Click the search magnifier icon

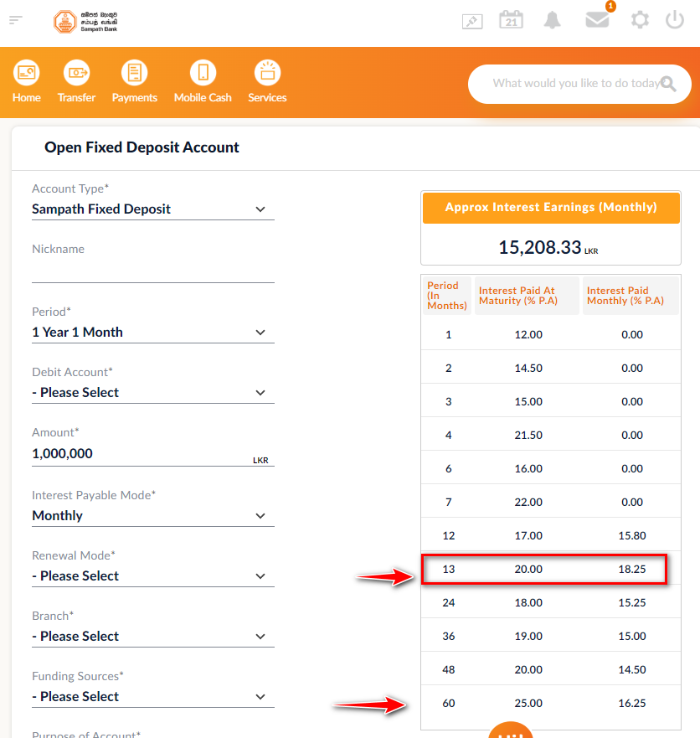click(668, 84)
